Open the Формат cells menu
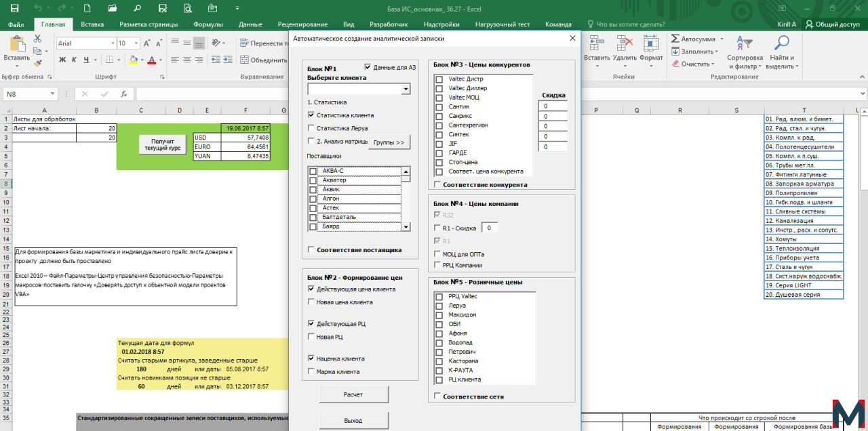 (651, 51)
